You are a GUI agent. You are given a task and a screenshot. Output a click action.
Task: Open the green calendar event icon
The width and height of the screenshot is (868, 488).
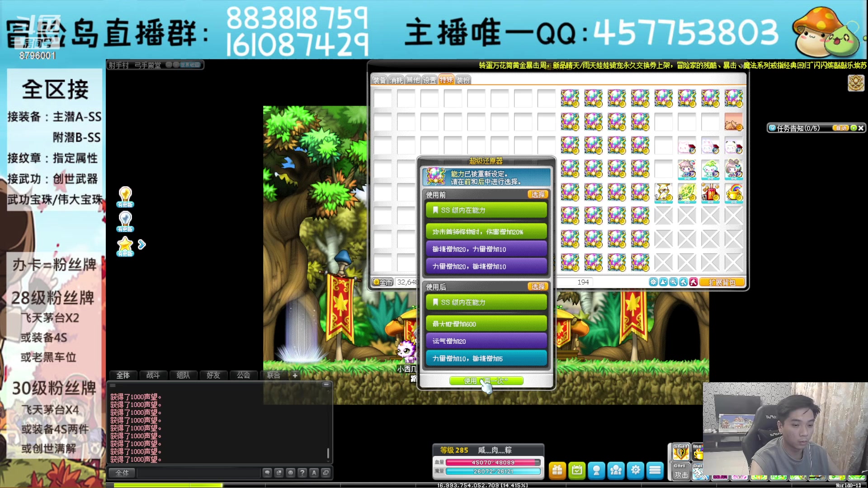[x=577, y=470]
